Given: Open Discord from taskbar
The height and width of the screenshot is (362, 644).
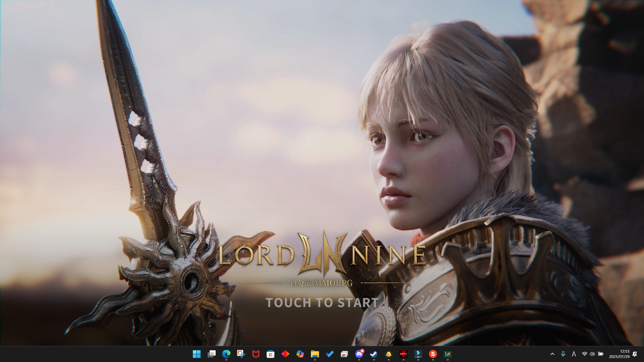Looking at the screenshot, I should (359, 354).
